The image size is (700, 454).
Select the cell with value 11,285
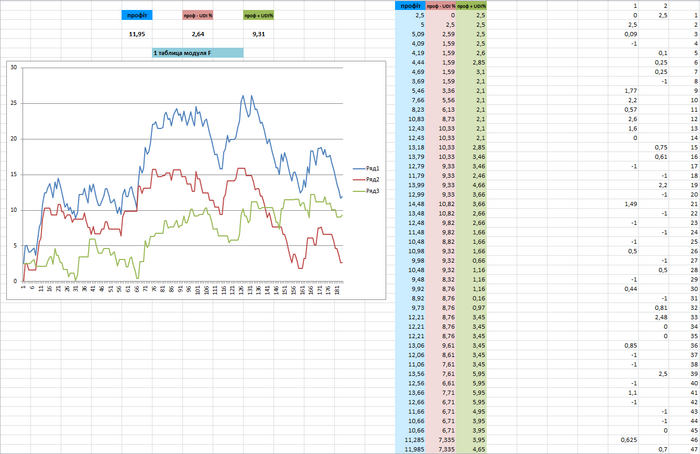410,440
